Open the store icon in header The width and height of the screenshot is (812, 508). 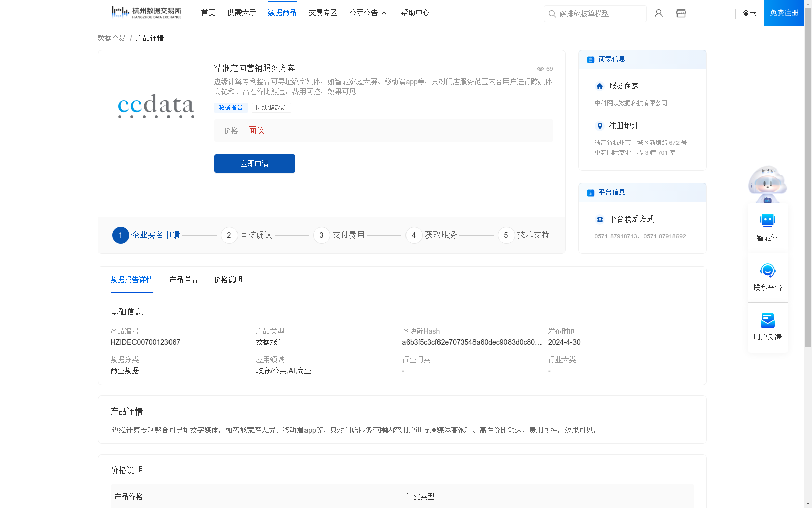pos(681,13)
